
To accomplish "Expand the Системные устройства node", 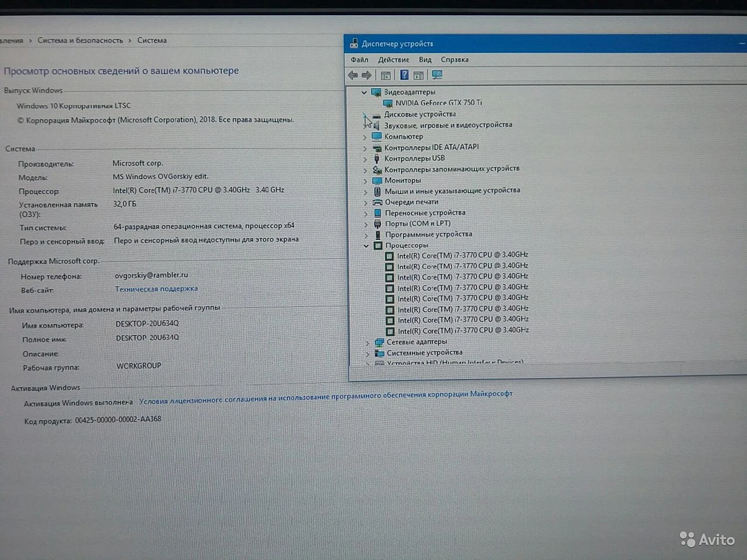I will coord(367,353).
